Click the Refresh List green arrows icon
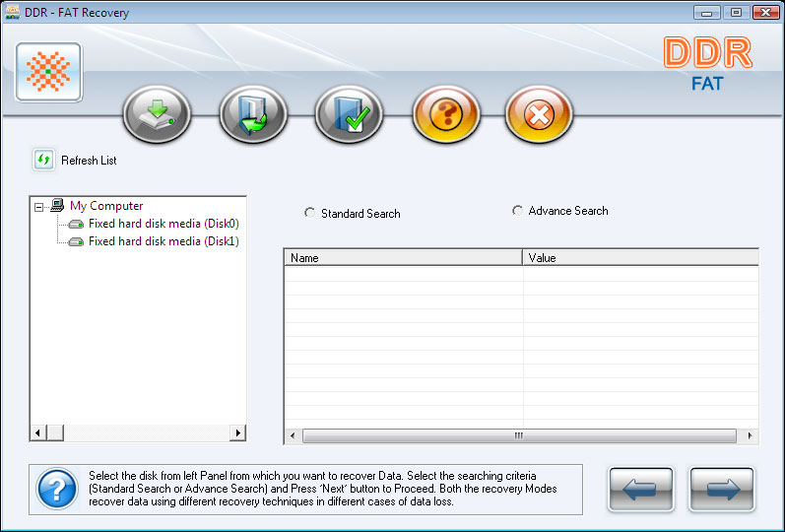This screenshot has width=785, height=532. pyautogui.click(x=43, y=161)
